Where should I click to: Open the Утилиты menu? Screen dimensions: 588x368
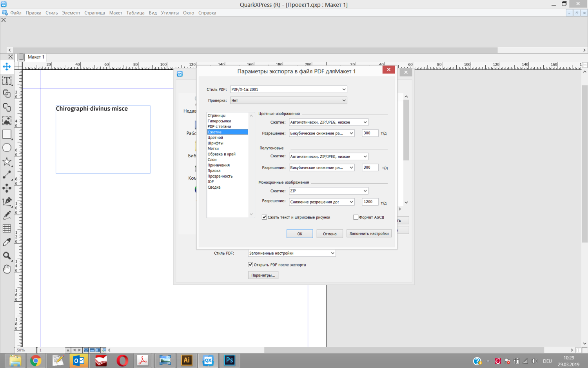169,13
